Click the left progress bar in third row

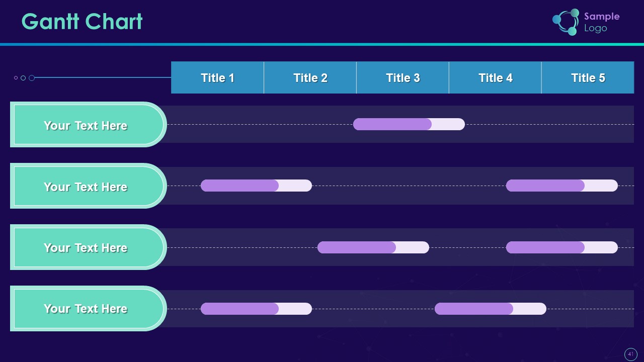coord(373,247)
